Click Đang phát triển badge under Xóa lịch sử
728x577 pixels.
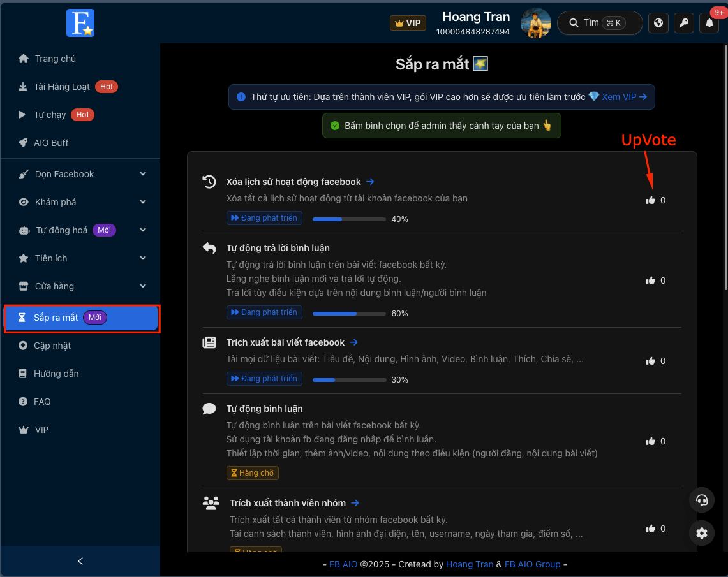click(x=264, y=218)
